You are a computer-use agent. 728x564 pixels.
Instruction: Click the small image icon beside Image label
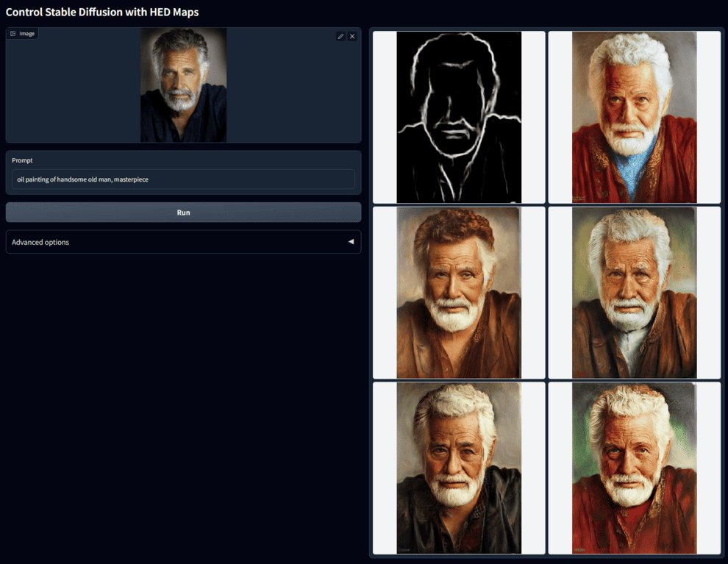(x=13, y=34)
